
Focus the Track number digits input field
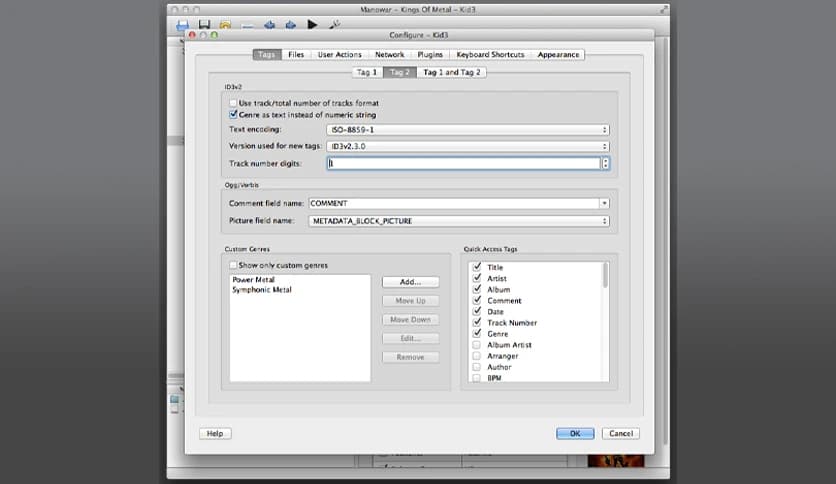[x=464, y=164]
